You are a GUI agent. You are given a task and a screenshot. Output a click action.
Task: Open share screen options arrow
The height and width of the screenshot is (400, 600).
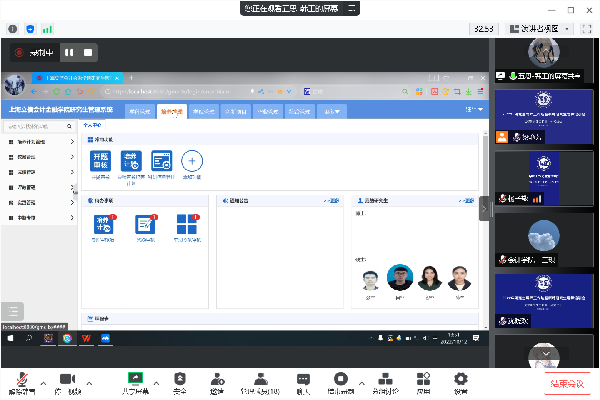[157, 383]
